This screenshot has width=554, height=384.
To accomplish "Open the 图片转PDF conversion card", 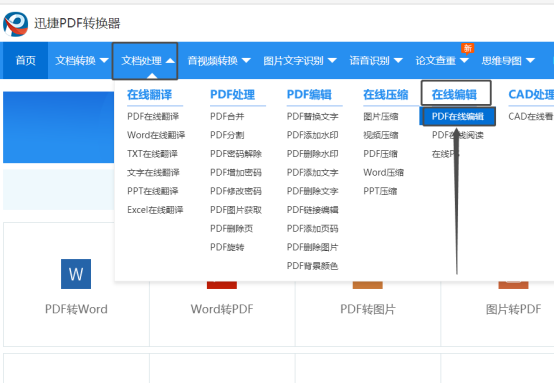I will pyautogui.click(x=513, y=309).
